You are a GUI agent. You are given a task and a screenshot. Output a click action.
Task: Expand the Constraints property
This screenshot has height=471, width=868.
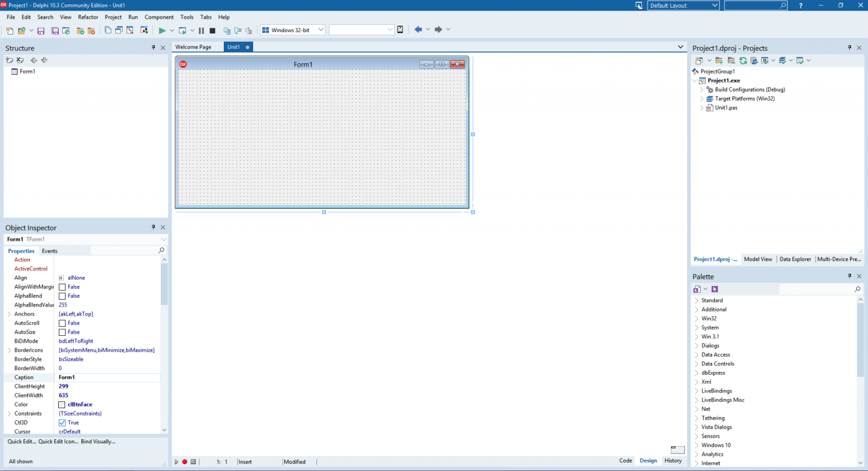(x=9, y=414)
